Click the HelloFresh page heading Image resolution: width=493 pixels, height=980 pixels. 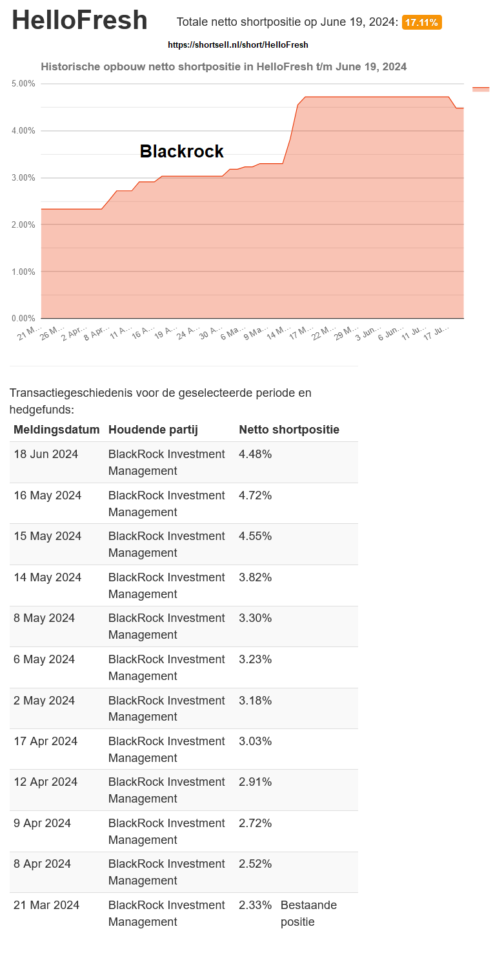click(79, 21)
